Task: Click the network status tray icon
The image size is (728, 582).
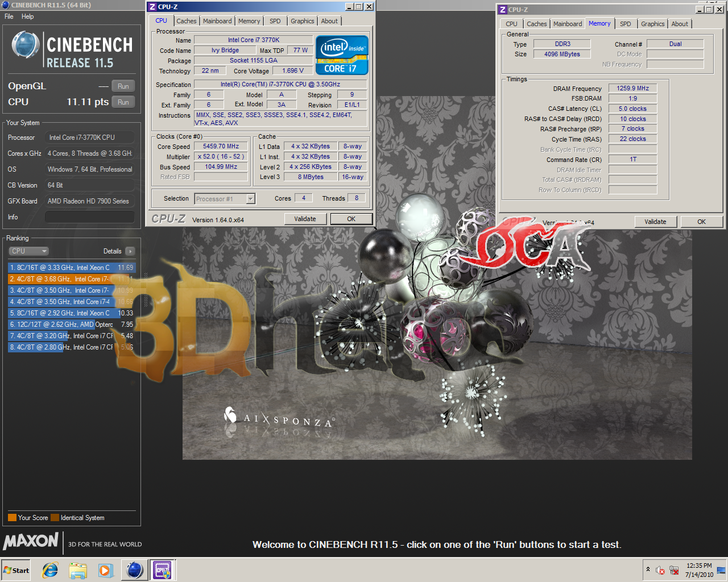Action: pos(674,570)
